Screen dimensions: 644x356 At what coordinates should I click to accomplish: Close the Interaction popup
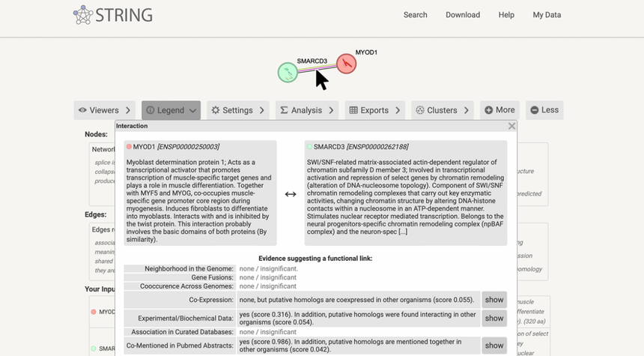tap(511, 126)
